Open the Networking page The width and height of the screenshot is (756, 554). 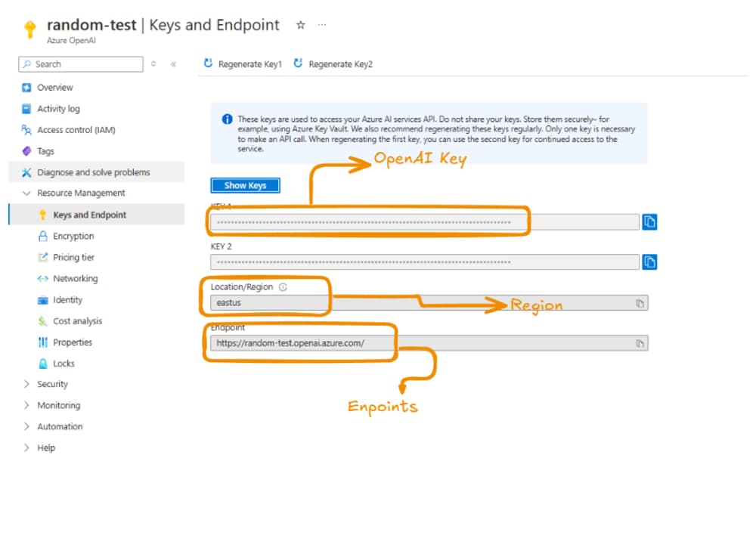75,278
